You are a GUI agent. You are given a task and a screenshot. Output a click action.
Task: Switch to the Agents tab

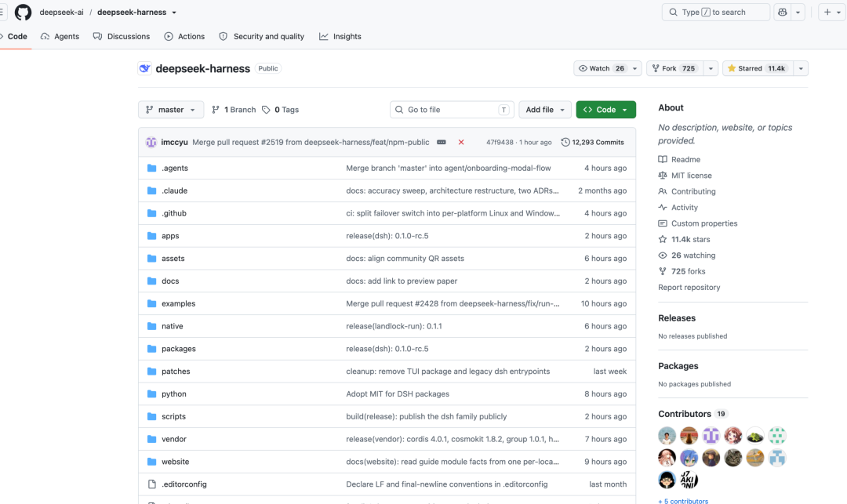point(60,36)
